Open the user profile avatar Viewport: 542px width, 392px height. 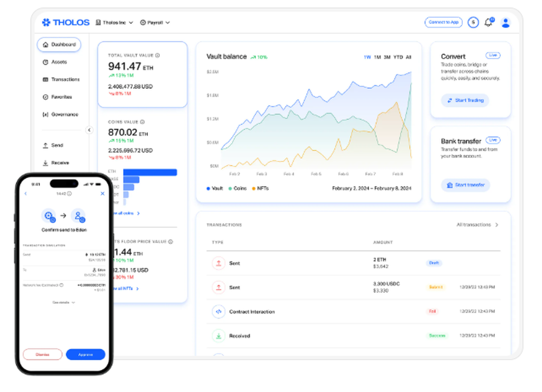pos(505,22)
